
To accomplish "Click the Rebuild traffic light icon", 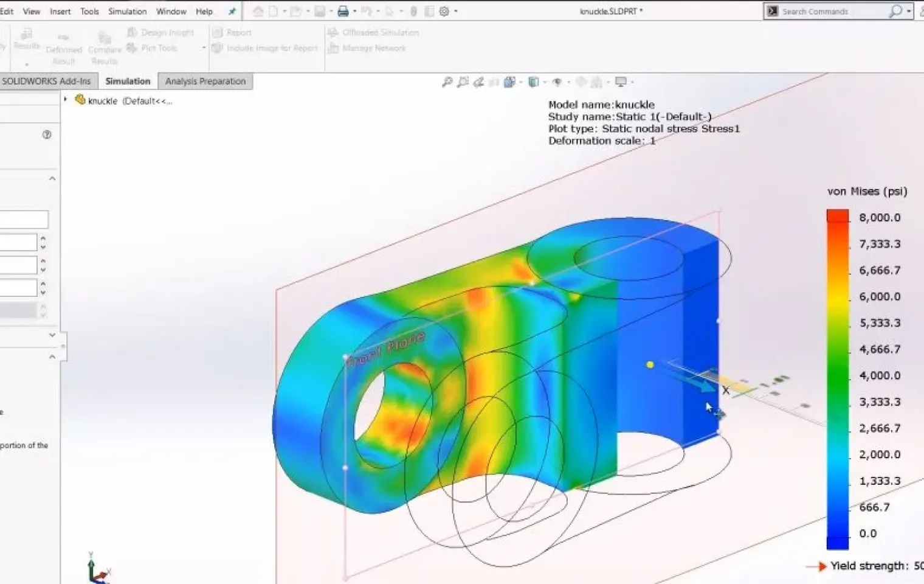I will click(413, 11).
